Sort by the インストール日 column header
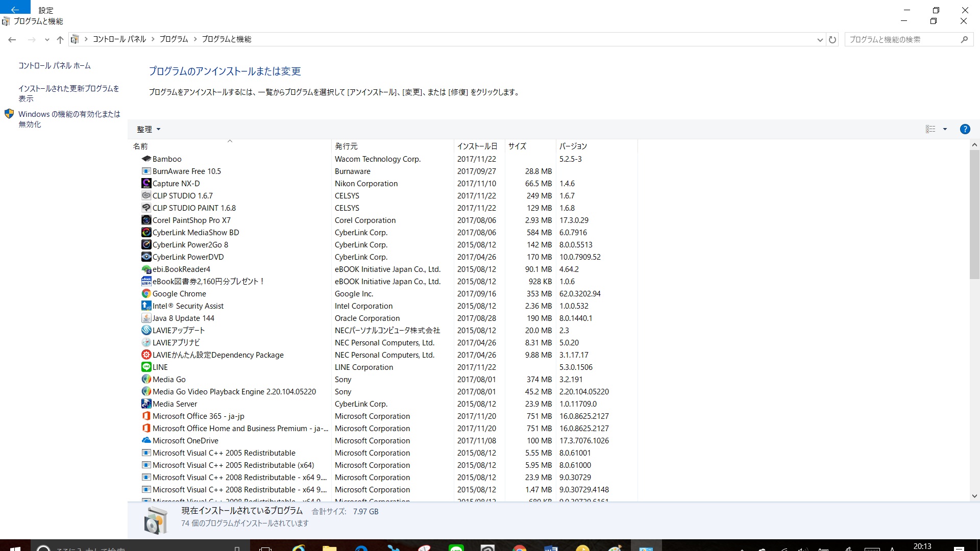Screen dimensions: 980x551 click(477, 146)
